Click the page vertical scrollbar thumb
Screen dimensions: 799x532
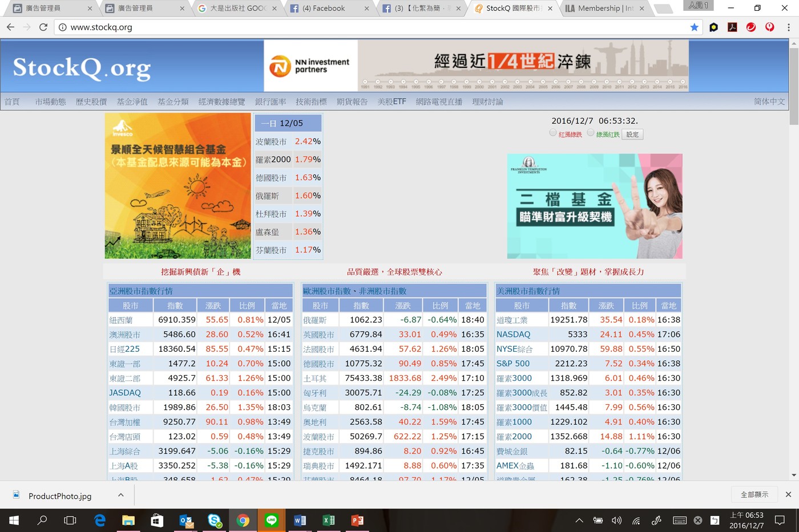coord(794,86)
